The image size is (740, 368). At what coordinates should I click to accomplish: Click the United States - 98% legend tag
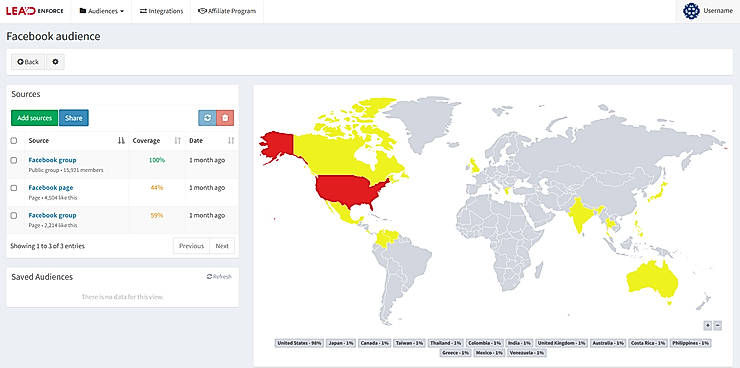click(x=299, y=343)
